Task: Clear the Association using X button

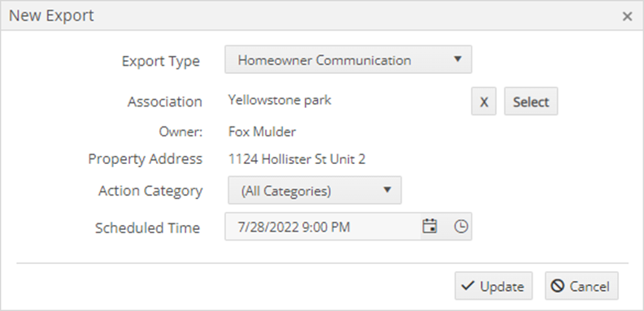Action: click(484, 101)
